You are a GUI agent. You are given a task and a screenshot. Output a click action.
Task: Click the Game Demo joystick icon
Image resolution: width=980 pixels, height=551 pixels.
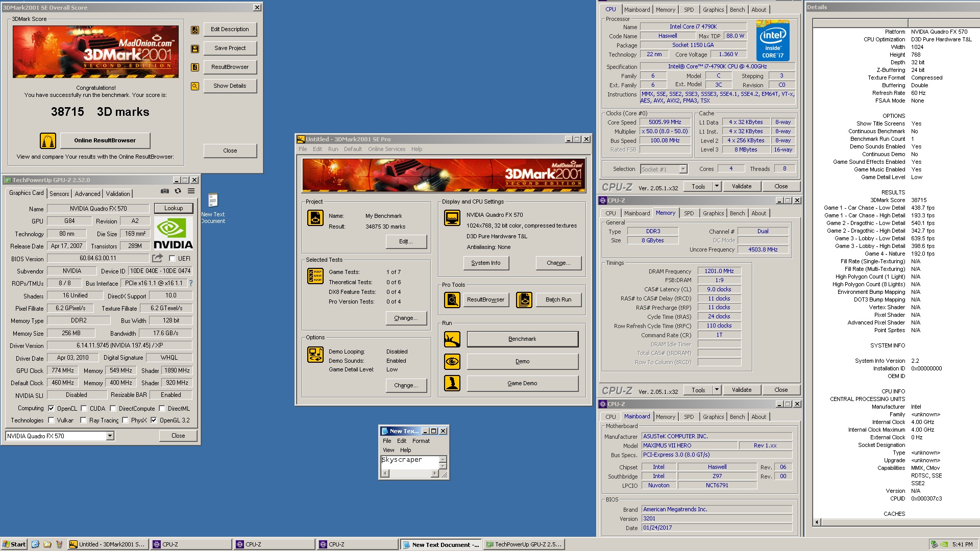(x=452, y=383)
